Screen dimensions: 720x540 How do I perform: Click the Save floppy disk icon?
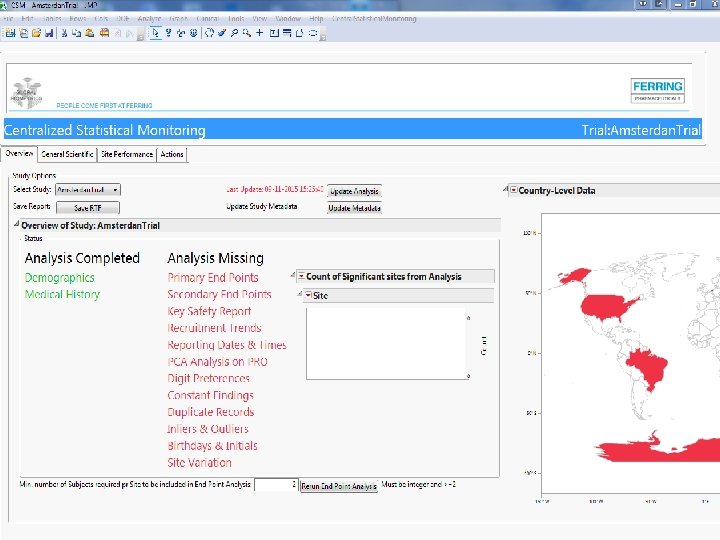49,33
